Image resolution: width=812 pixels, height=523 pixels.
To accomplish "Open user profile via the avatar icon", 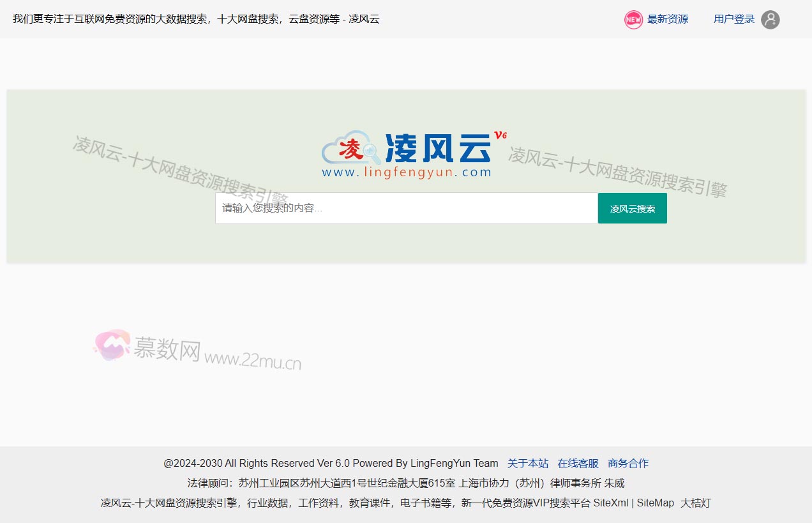I will click(770, 20).
